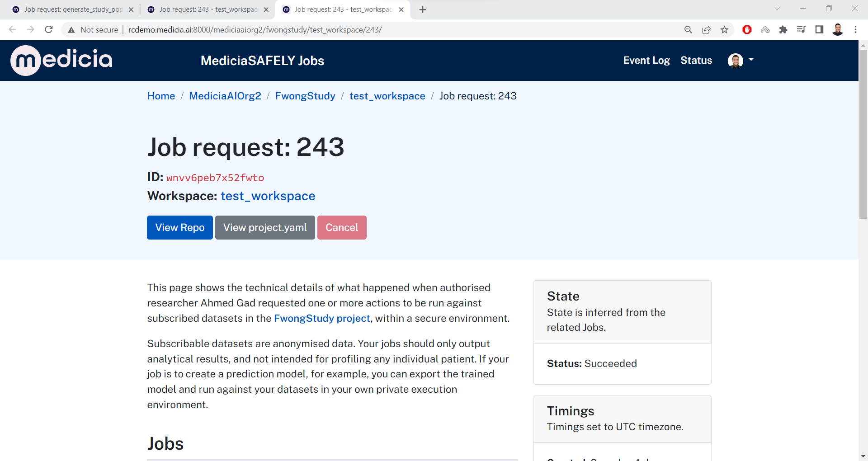Click the scrollbar up arrow
868x461 pixels.
click(x=863, y=45)
